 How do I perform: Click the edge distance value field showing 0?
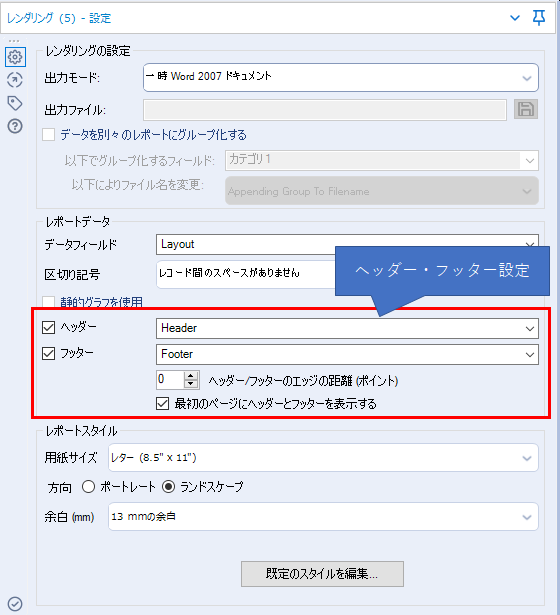[169, 380]
